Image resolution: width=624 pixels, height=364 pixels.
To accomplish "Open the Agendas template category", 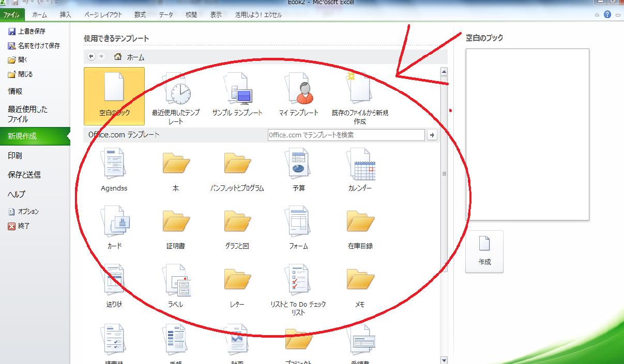I will (114, 169).
